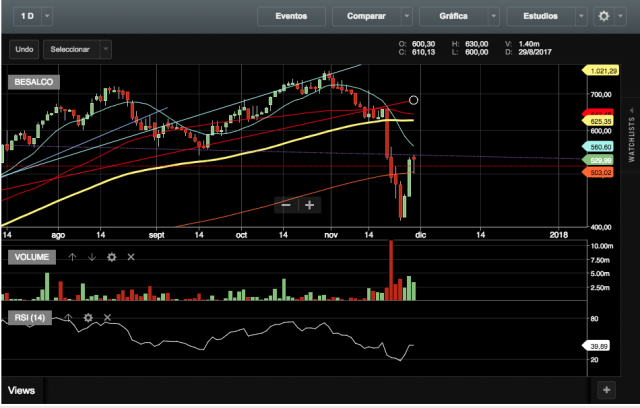Zoom out with the minus button
Screen dimensions: 640x408
point(286,205)
